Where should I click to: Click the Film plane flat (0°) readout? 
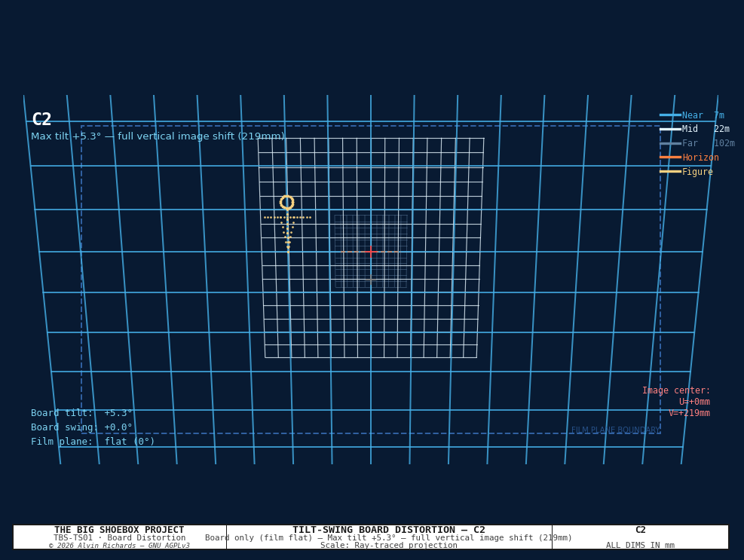pos(93,442)
